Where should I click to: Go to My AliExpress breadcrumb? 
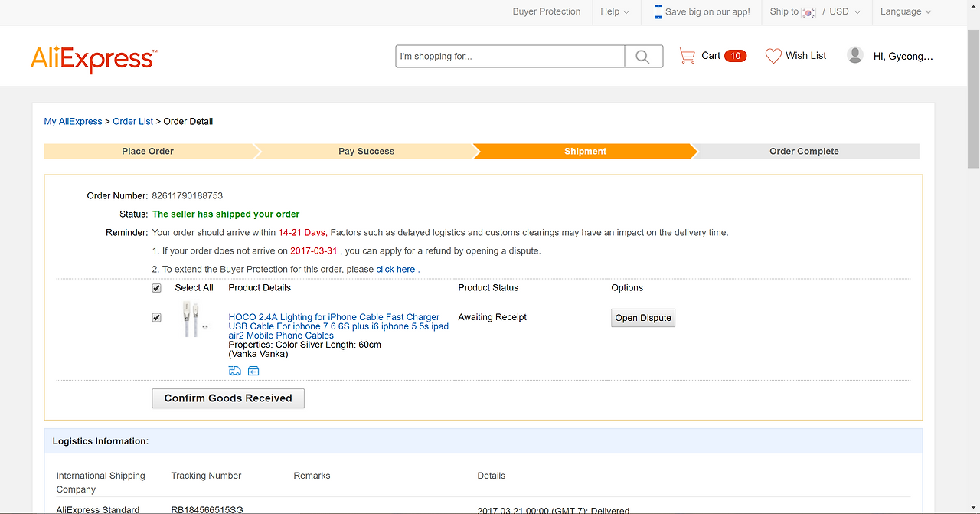[73, 121]
